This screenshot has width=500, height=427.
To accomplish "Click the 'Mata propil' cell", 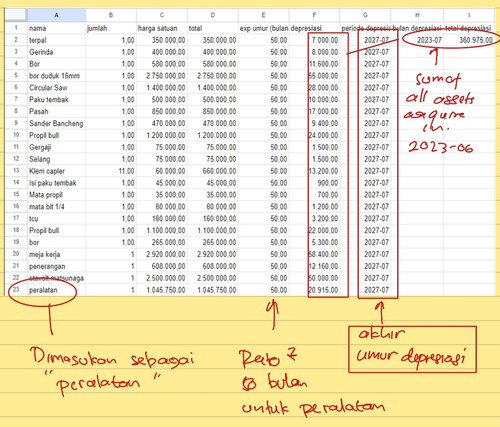I will click(x=56, y=195).
